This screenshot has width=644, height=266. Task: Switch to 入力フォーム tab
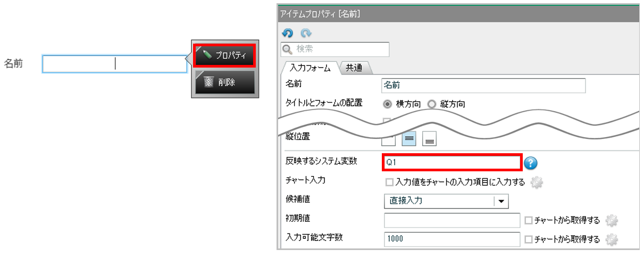pyautogui.click(x=310, y=68)
